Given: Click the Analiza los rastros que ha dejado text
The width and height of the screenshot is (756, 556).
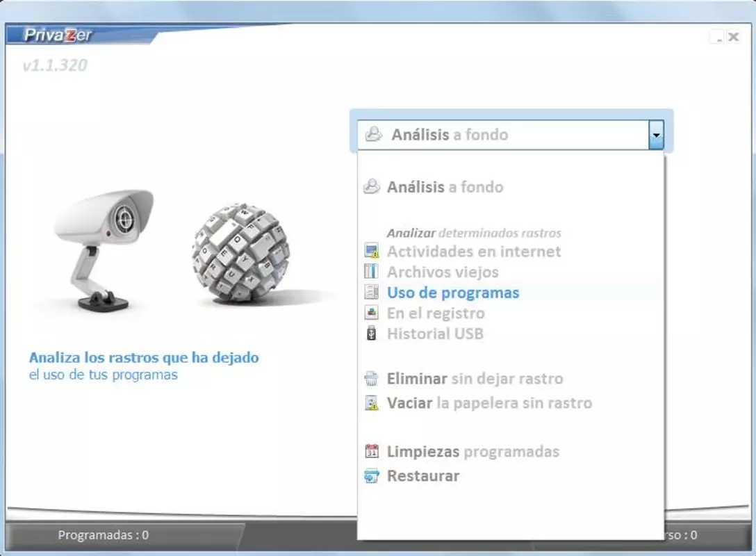Looking at the screenshot, I should [144, 357].
